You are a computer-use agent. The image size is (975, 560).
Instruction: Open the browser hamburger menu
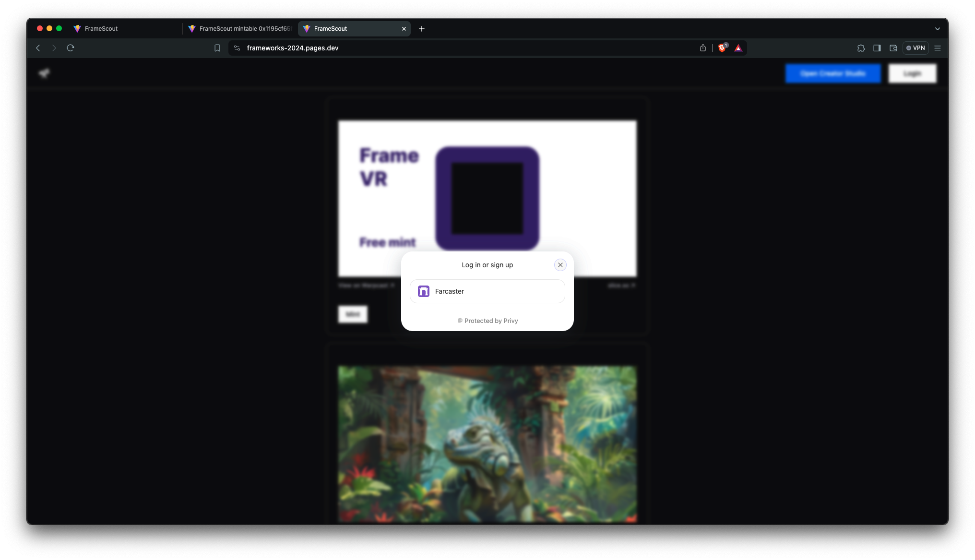(x=938, y=48)
